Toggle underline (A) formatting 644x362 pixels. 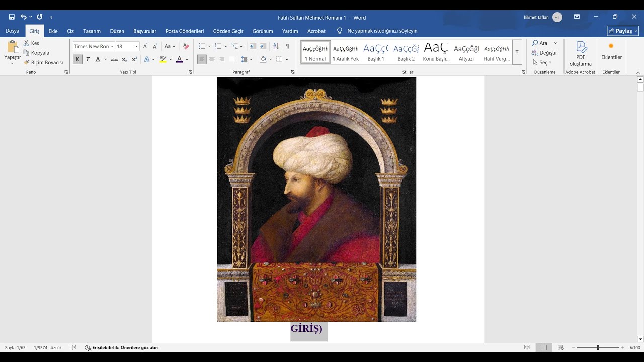[x=98, y=59]
